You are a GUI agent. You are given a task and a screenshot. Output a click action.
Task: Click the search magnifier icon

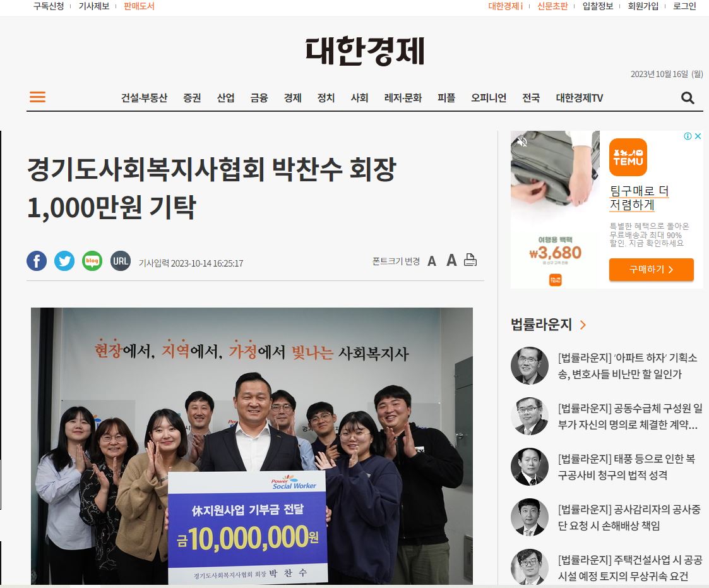pyautogui.click(x=688, y=98)
